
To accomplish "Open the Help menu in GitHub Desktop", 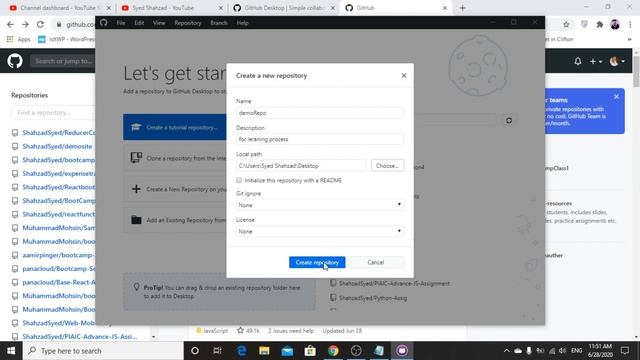I will 242,23.
